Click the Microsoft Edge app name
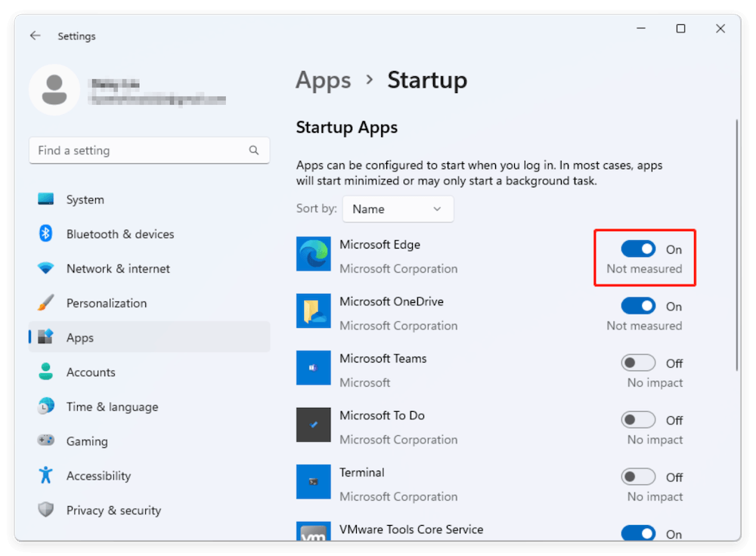This screenshot has height=556, width=756. (x=380, y=244)
